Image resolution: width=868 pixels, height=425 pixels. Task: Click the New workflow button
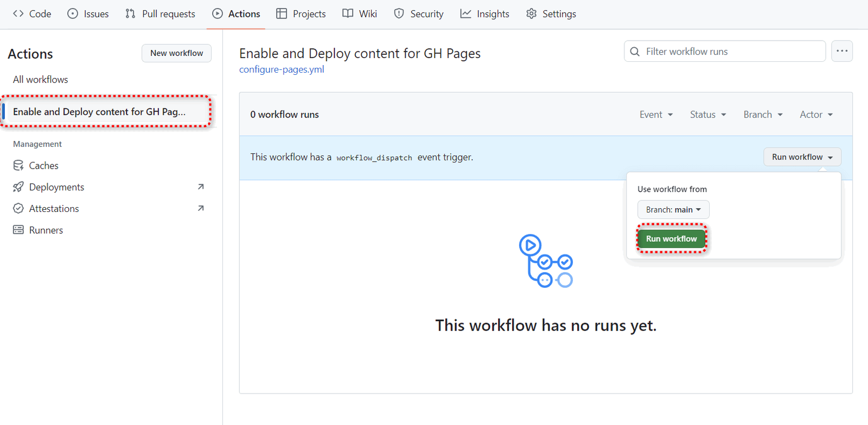[176, 53]
